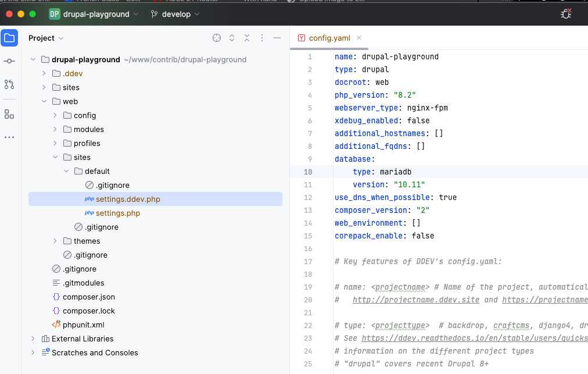This screenshot has width=588, height=374.
Task: Expand the .ddev folder
Action: pos(44,73)
